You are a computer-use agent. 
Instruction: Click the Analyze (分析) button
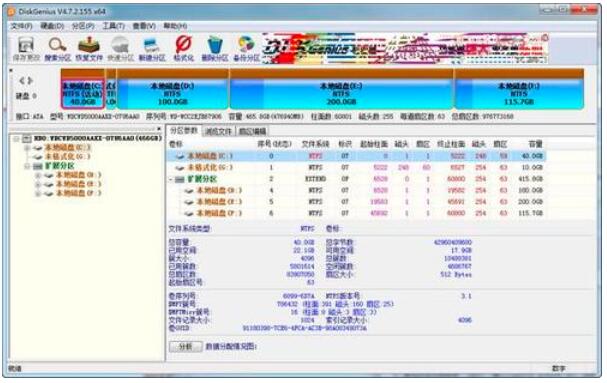click(x=186, y=346)
